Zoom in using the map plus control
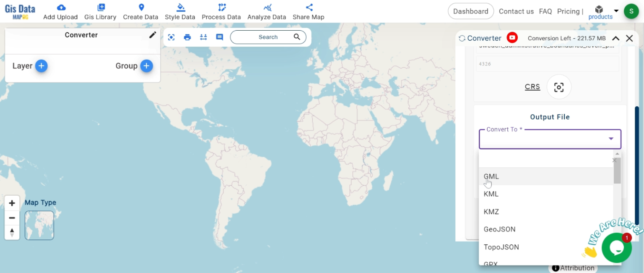644x273 pixels. (x=12, y=203)
